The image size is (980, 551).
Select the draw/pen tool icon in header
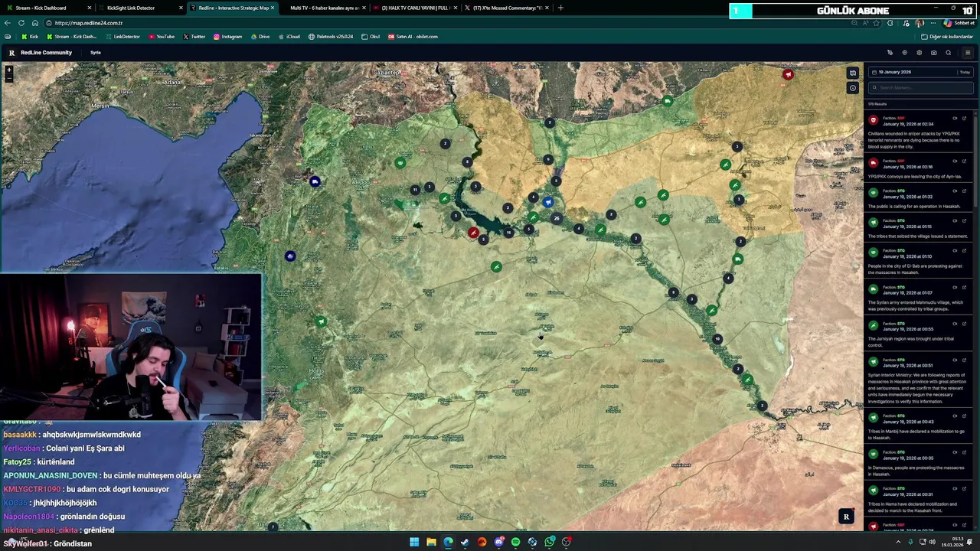pos(890,53)
